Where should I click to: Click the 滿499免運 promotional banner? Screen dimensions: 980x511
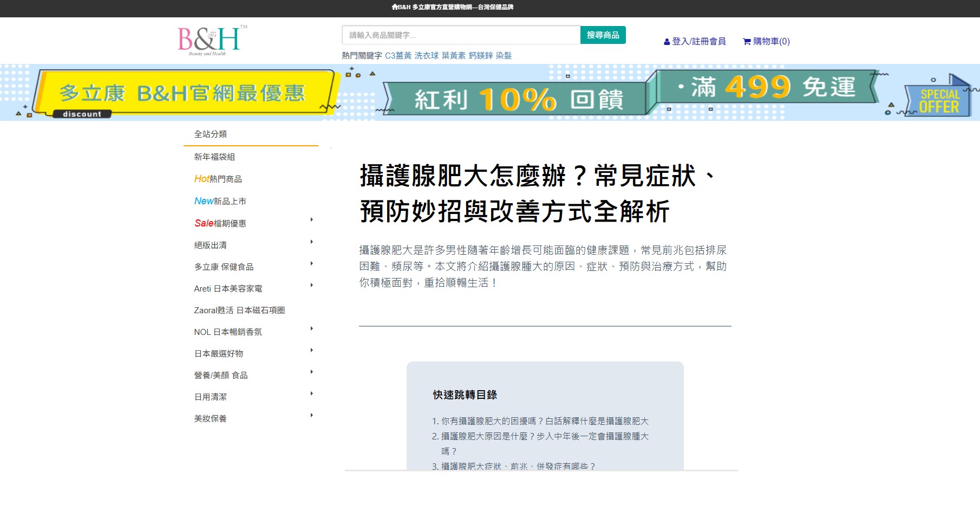763,88
